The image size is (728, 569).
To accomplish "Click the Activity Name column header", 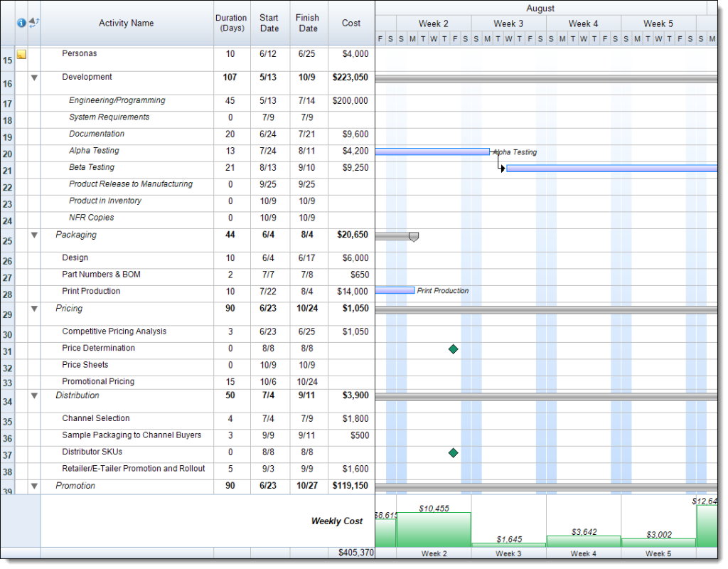I will point(127,23).
